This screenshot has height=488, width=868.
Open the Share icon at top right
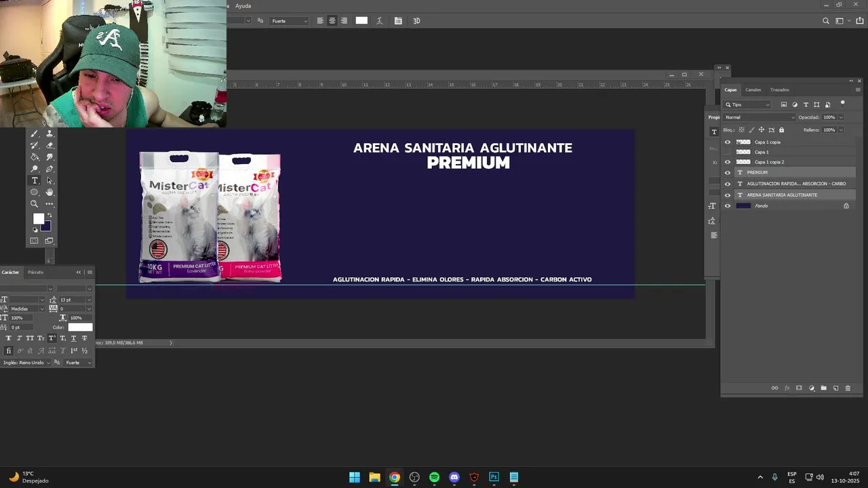point(860,21)
